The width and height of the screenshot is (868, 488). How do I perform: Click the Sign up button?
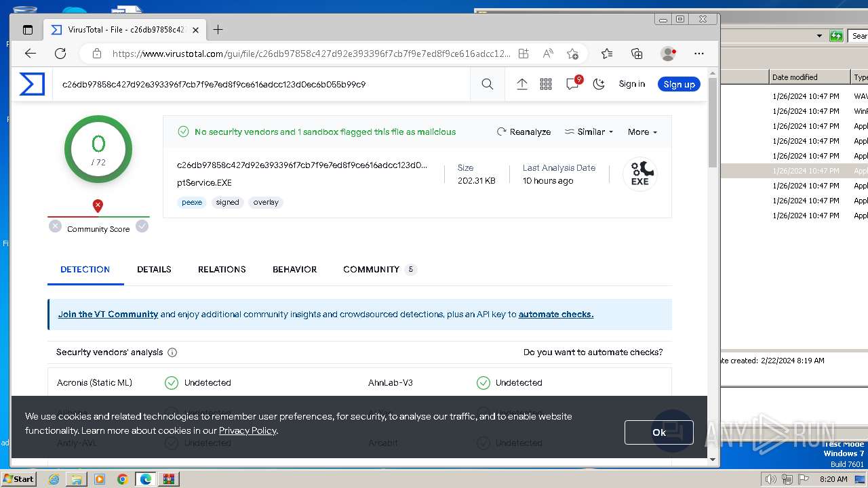click(x=679, y=84)
